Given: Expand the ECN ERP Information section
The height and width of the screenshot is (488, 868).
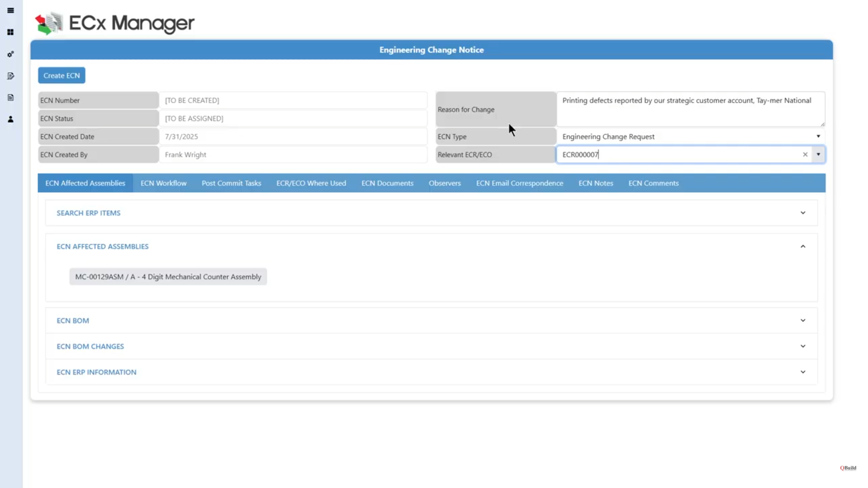Looking at the screenshot, I should [x=803, y=372].
